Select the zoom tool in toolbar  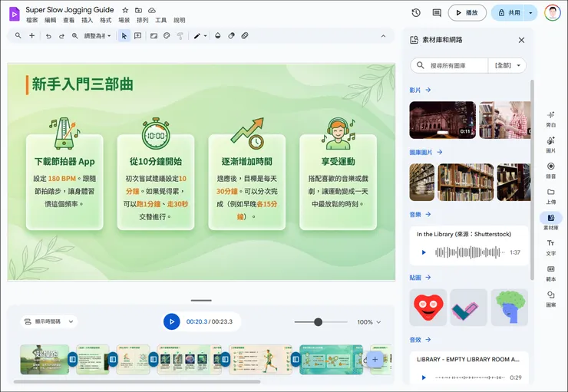[x=74, y=36]
